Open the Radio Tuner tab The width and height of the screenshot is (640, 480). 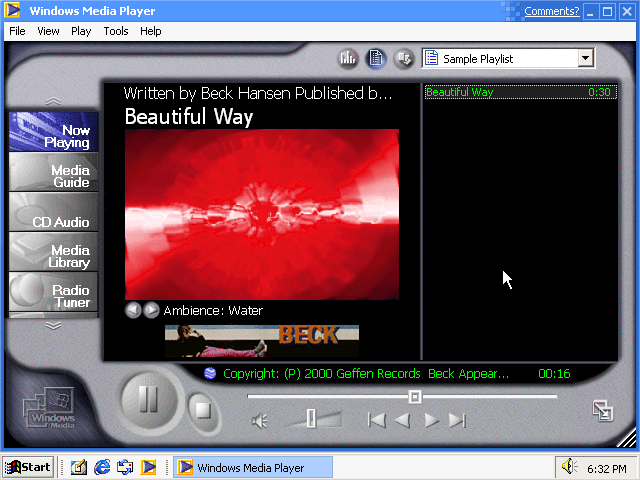[53, 291]
